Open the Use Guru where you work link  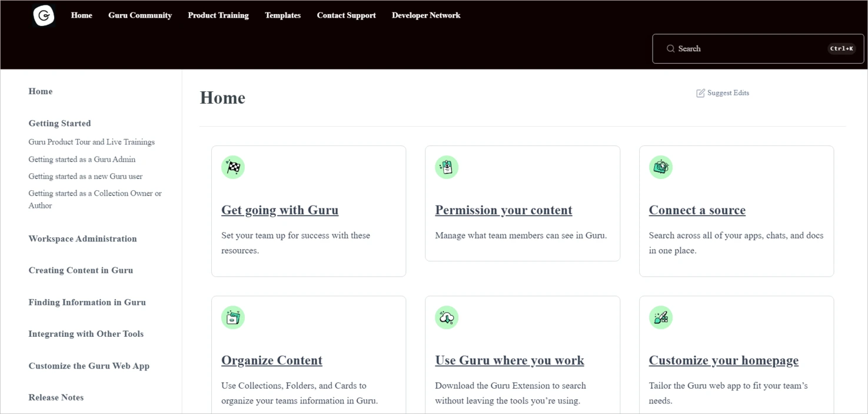pyautogui.click(x=510, y=360)
